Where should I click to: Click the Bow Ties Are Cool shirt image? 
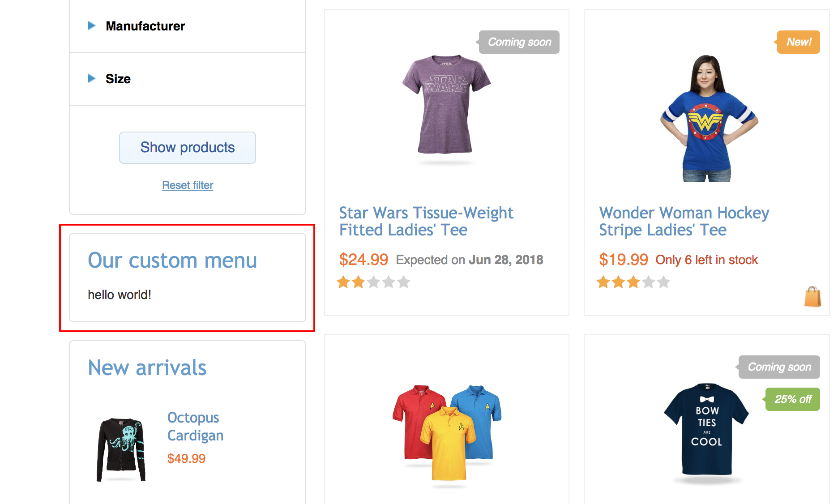pyautogui.click(x=706, y=430)
